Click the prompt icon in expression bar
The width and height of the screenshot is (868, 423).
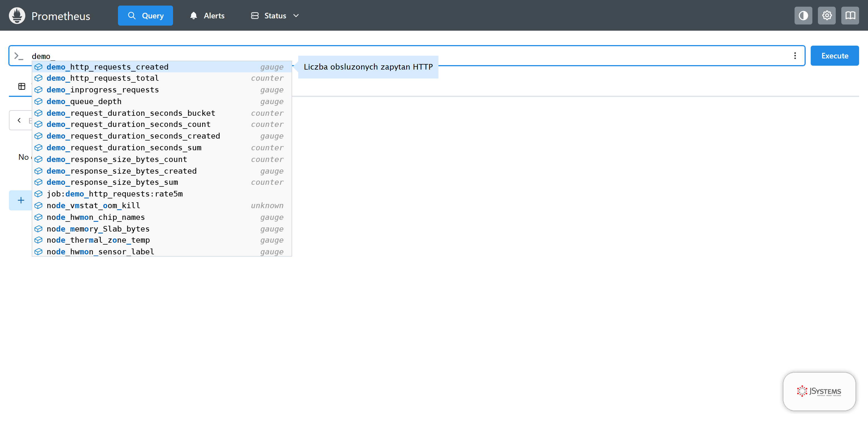pyautogui.click(x=19, y=56)
